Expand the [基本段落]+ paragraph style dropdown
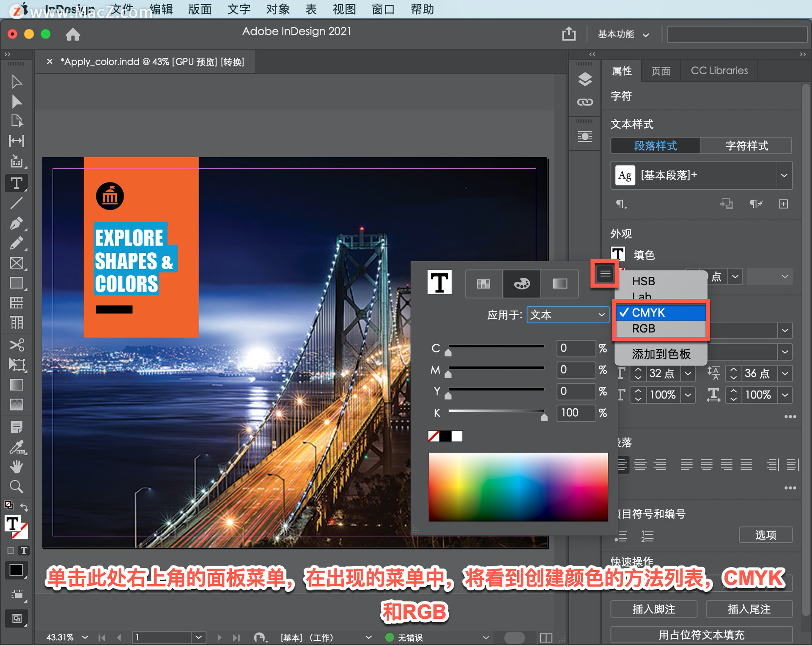This screenshot has width=812, height=645. pos(784,175)
